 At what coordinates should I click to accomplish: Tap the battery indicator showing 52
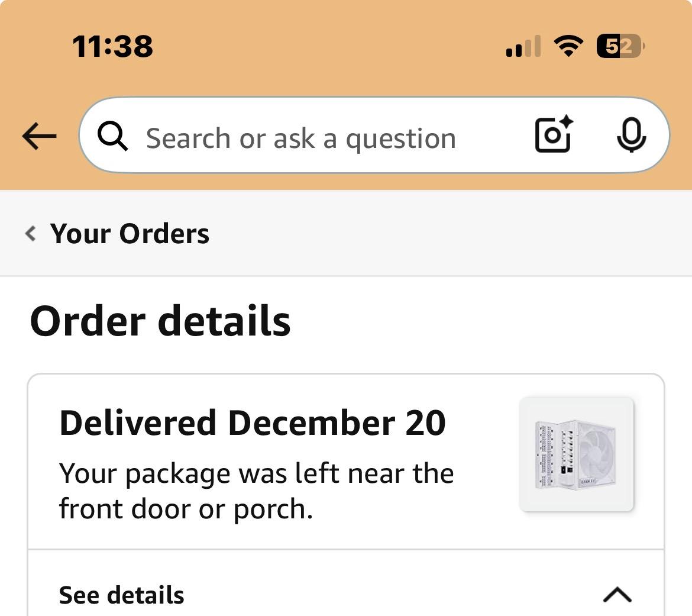click(620, 46)
